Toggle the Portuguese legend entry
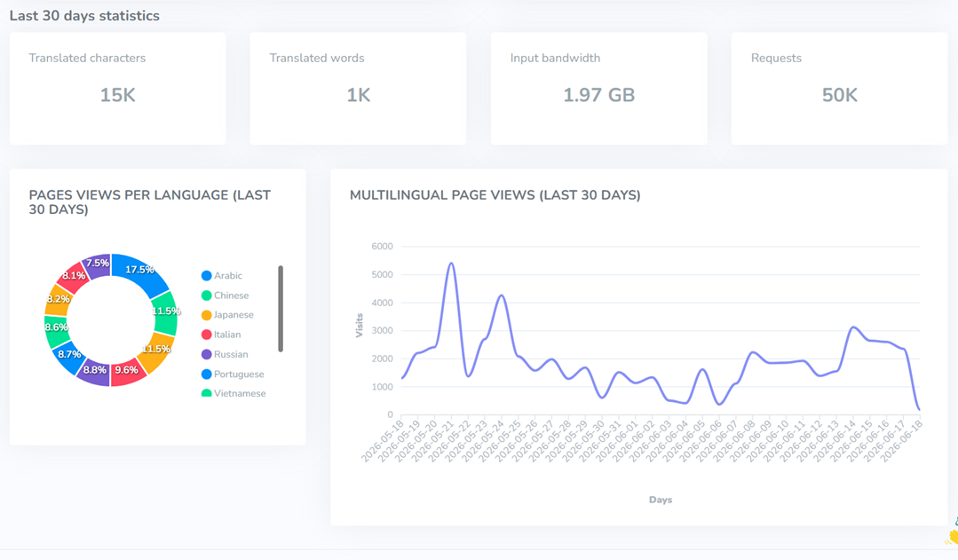Image resolution: width=958 pixels, height=560 pixels. pos(233,375)
